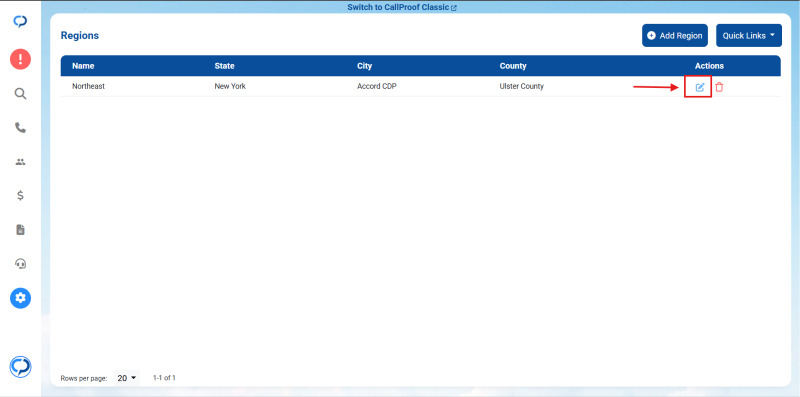Open the settings gear icon
The width and height of the screenshot is (800, 397).
[20, 297]
